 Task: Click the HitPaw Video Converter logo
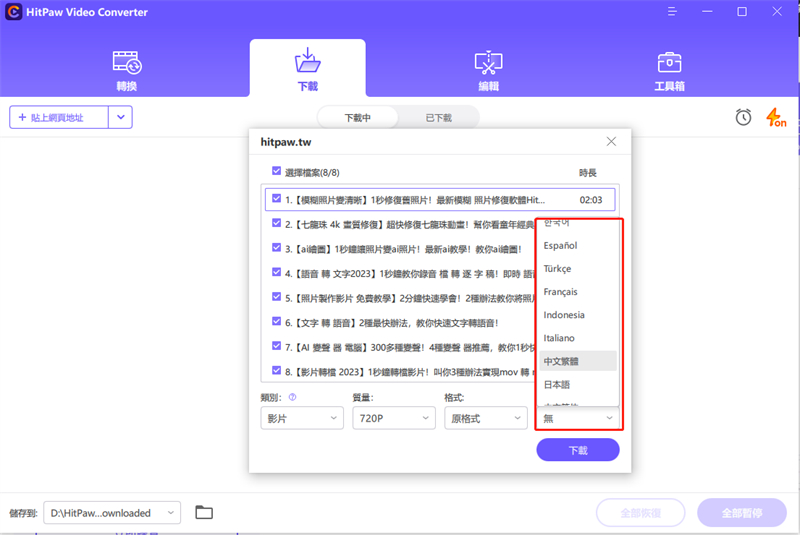coord(14,12)
